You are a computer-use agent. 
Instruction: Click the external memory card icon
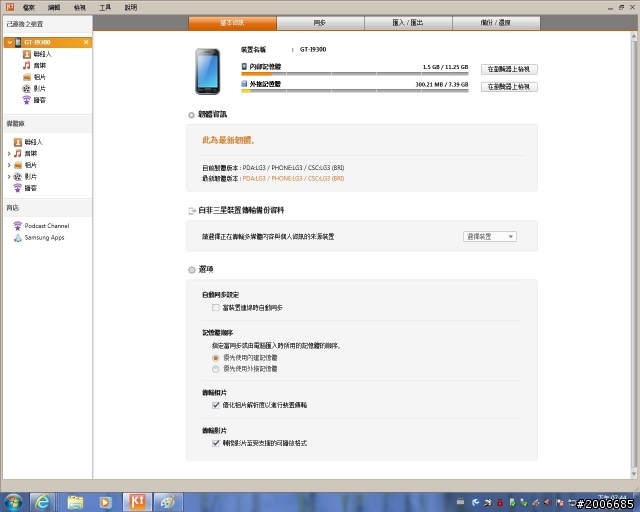244,84
